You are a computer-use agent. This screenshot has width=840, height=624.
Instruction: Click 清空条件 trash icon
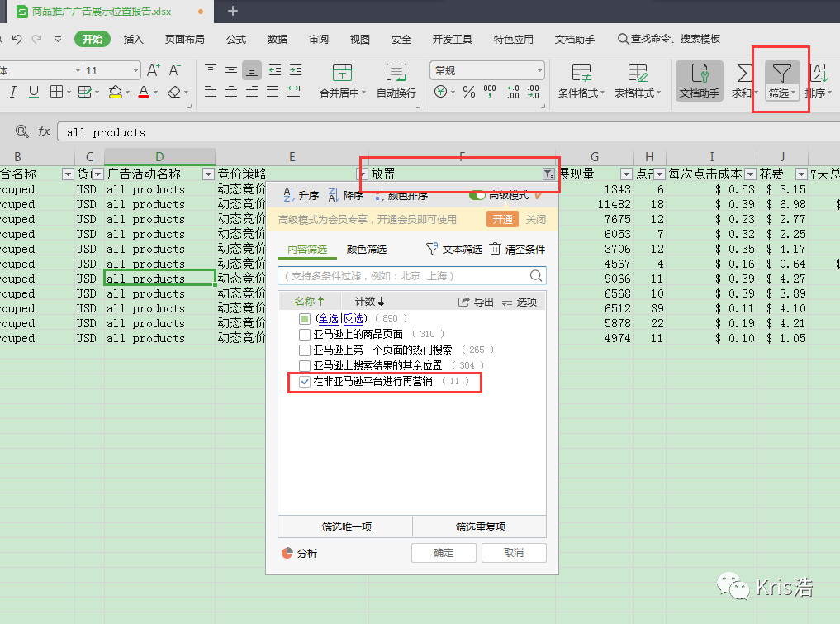click(496, 249)
